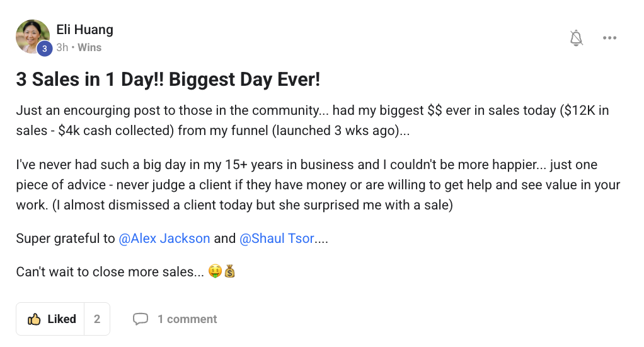Toggle post notifications with the bell icon

click(576, 38)
